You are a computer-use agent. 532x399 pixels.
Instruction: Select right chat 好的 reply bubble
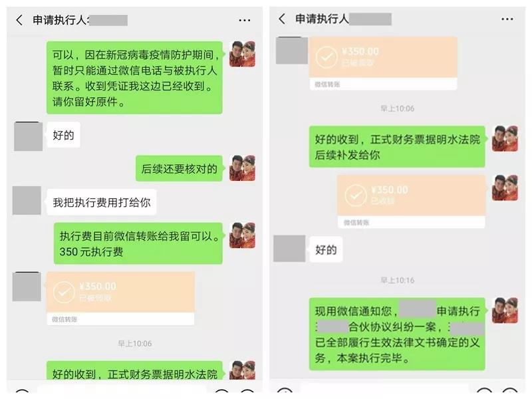(x=326, y=250)
